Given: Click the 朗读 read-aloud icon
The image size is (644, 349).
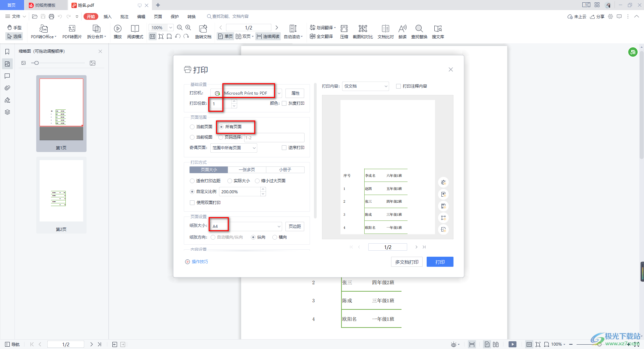Looking at the screenshot, I should pyautogui.click(x=402, y=29).
